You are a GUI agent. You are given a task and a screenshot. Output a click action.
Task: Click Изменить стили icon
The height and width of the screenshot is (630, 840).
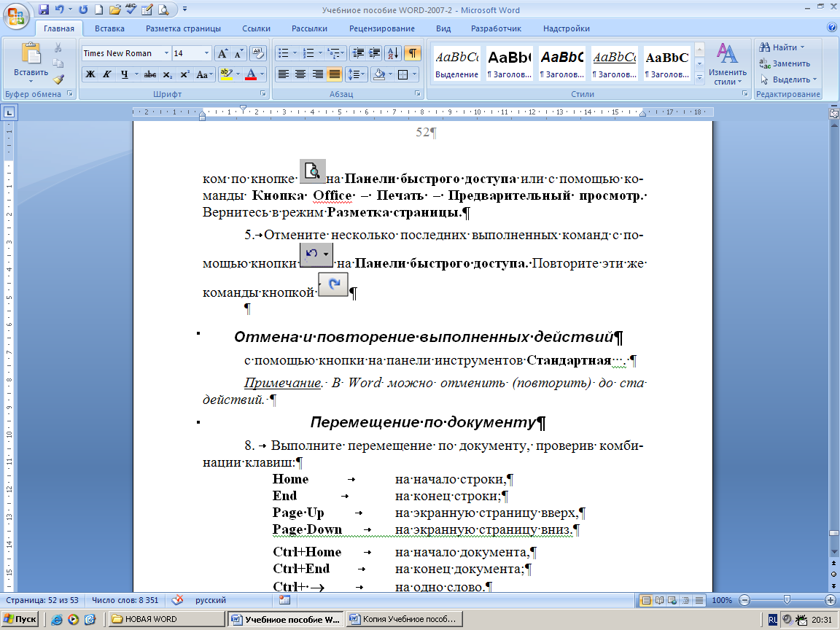(727, 64)
